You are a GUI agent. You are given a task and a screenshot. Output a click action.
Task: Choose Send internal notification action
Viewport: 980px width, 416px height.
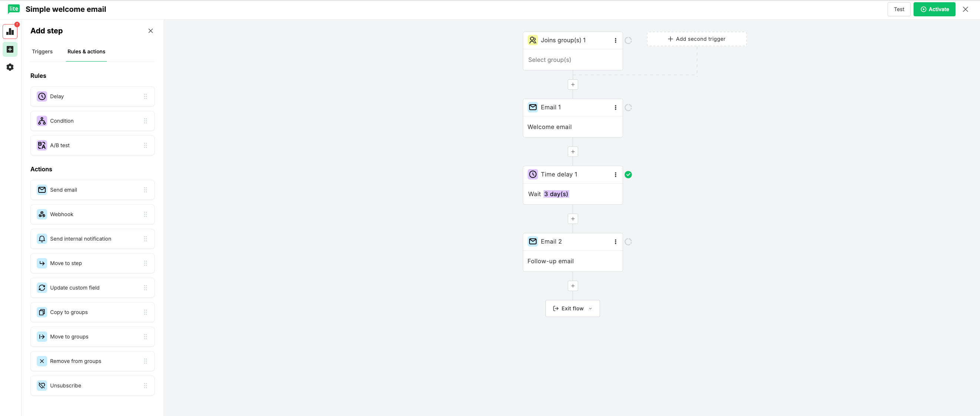click(92, 239)
